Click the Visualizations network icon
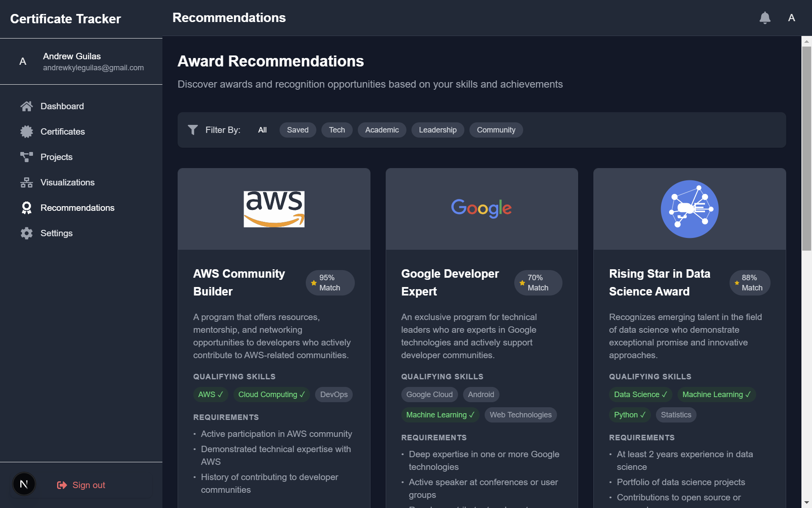812x508 pixels. [27, 182]
